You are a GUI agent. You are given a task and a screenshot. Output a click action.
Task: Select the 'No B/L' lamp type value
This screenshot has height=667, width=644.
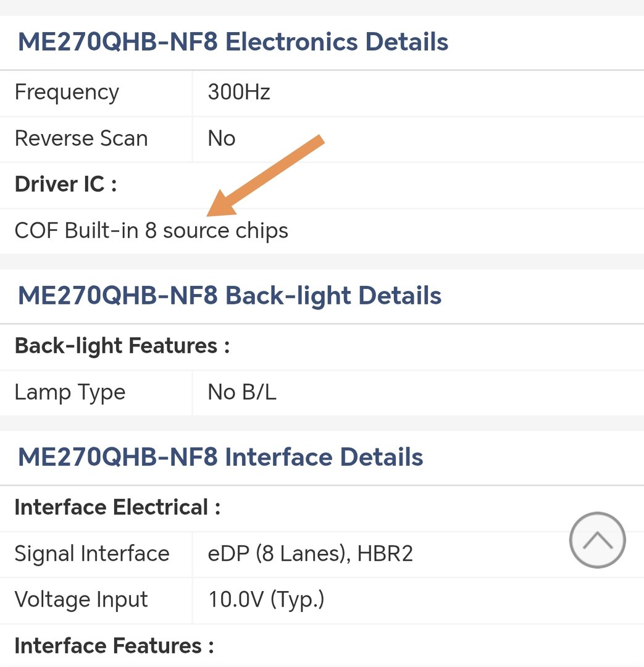(241, 392)
